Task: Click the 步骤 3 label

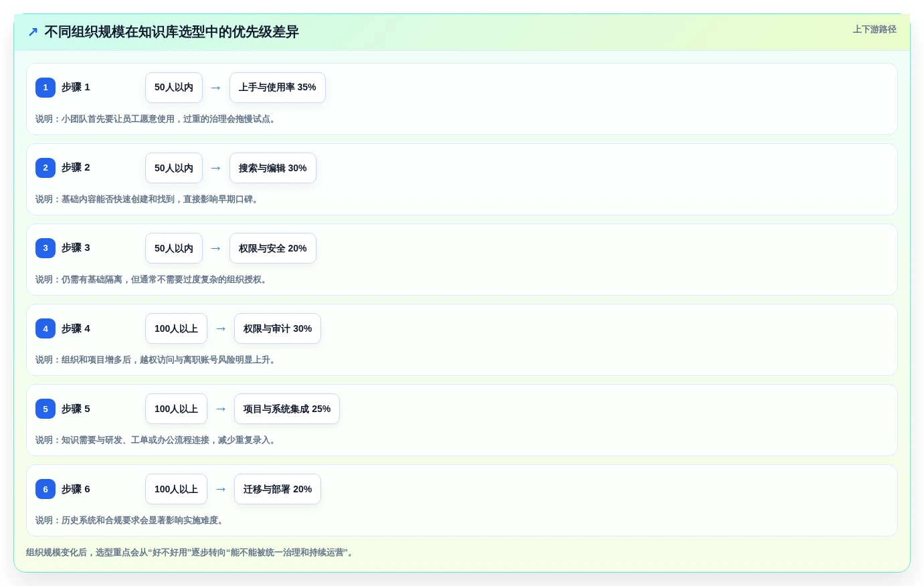Action: tap(76, 248)
